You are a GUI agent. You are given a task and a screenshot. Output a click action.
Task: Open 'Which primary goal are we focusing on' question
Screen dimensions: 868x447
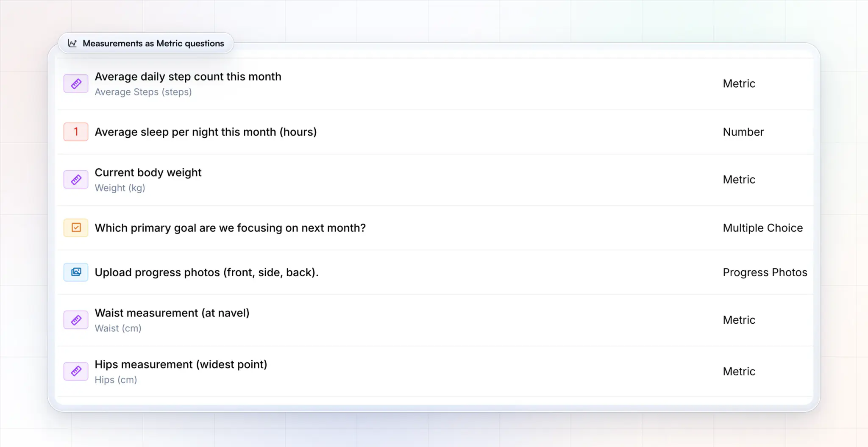[x=230, y=228]
